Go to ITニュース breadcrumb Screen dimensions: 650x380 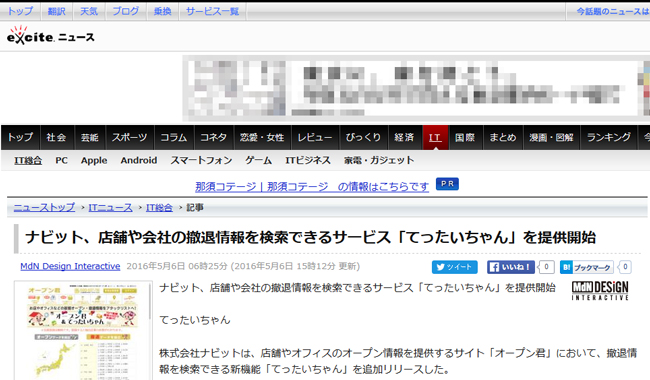coord(110,207)
